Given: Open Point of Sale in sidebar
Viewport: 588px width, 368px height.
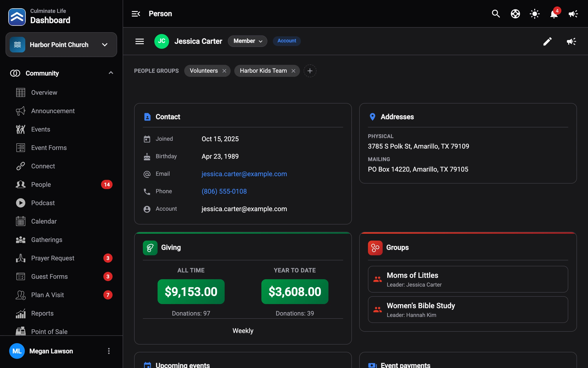Looking at the screenshot, I should [x=61, y=331].
